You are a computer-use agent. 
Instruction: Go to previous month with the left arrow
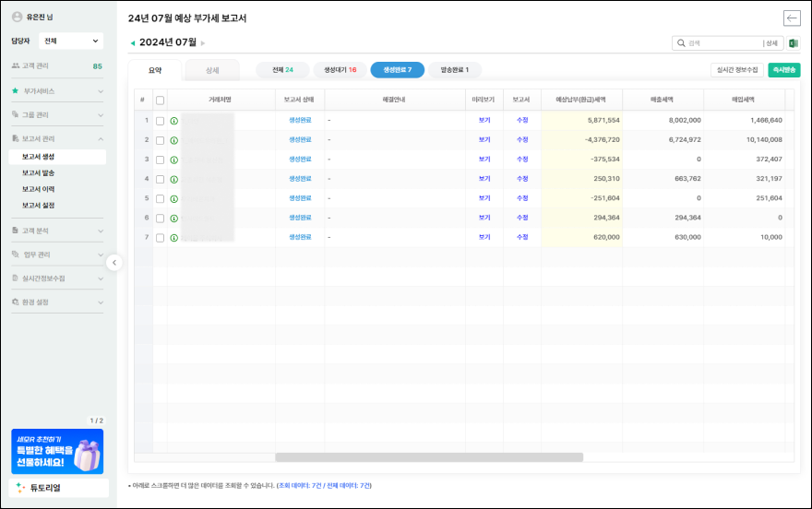click(x=132, y=43)
